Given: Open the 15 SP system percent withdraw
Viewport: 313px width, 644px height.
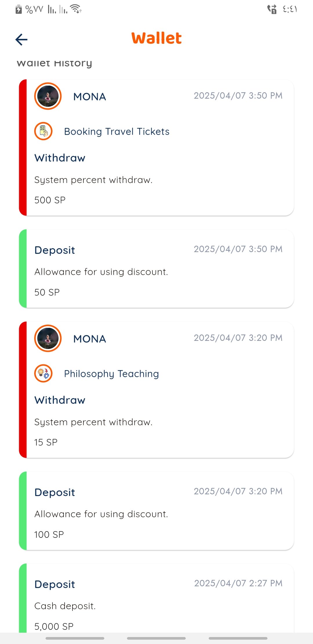Looking at the screenshot, I should [156, 390].
